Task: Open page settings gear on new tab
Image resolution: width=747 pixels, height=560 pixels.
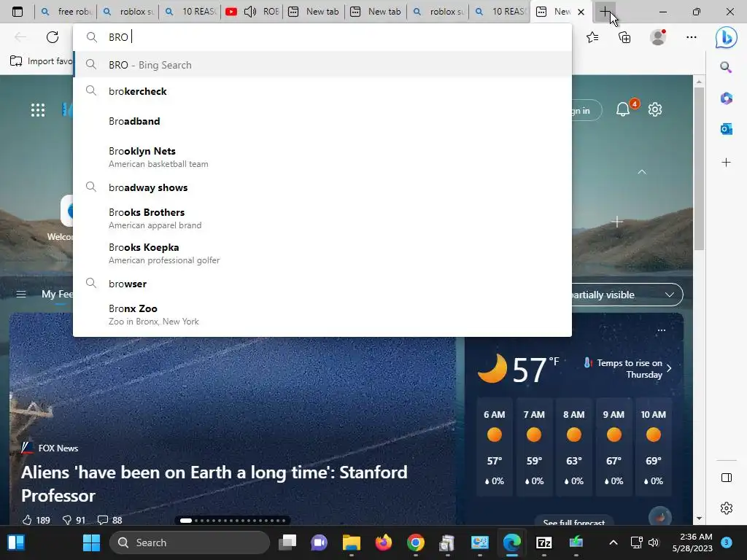Action: [x=655, y=109]
